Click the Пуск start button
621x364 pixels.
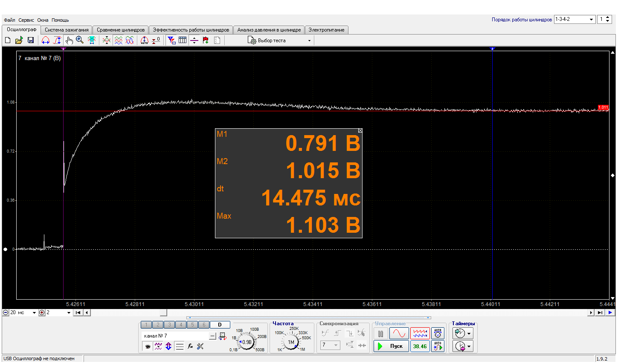[391, 346]
